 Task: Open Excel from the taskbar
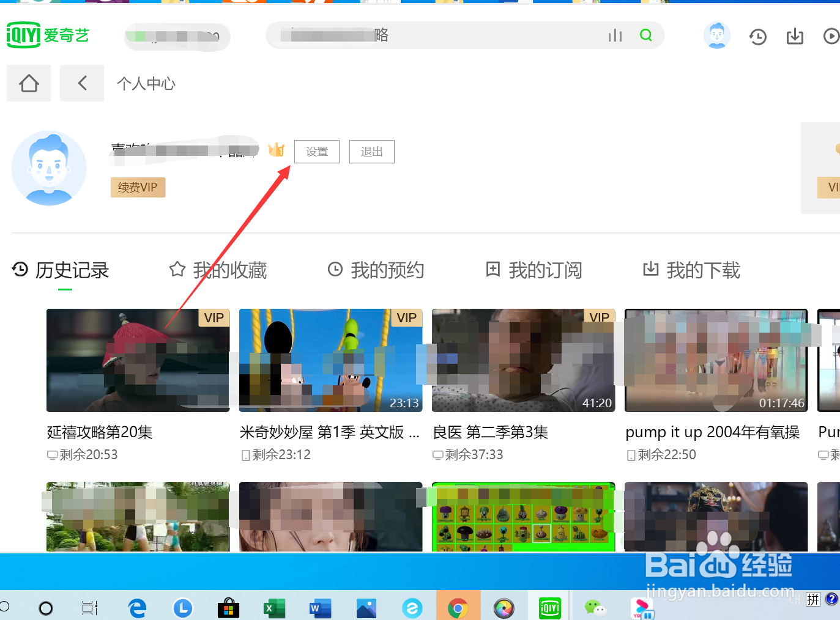(274, 608)
